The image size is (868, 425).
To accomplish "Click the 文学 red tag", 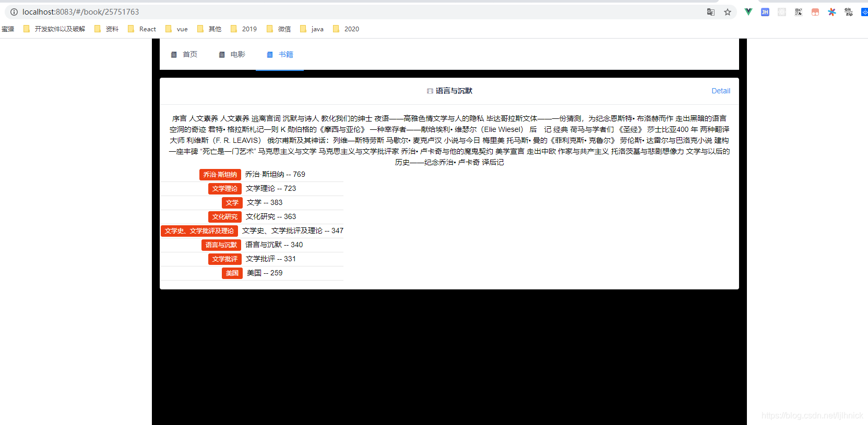I will tap(232, 203).
